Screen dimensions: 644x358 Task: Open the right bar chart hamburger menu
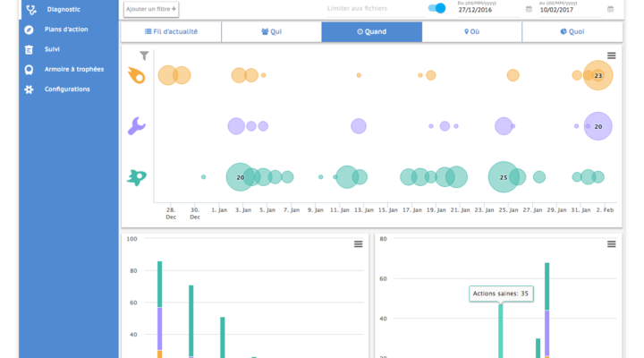[x=612, y=243]
